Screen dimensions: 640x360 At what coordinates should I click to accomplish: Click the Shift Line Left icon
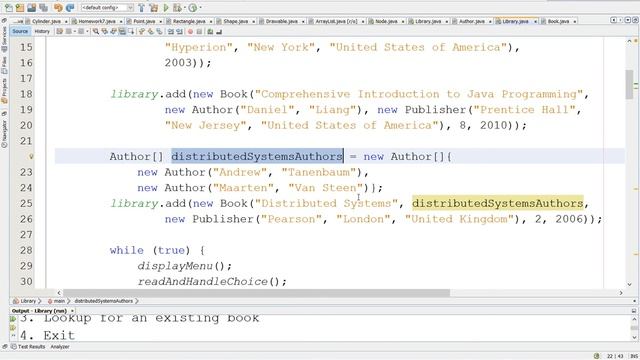[x=171, y=31]
